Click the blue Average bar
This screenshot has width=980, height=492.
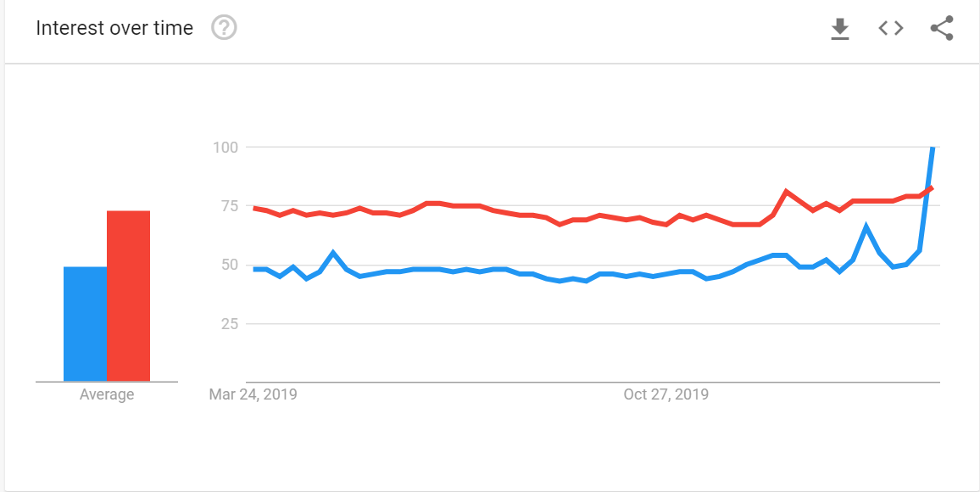click(x=85, y=324)
